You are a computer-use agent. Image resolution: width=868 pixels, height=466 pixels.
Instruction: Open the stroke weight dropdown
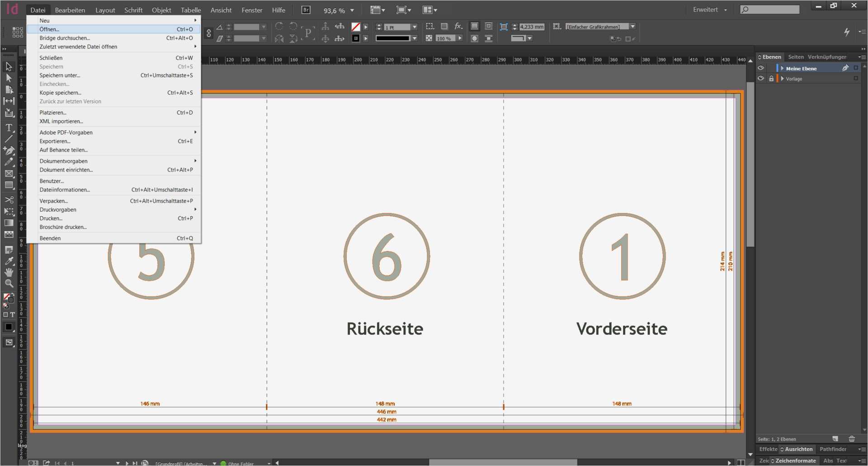[414, 27]
